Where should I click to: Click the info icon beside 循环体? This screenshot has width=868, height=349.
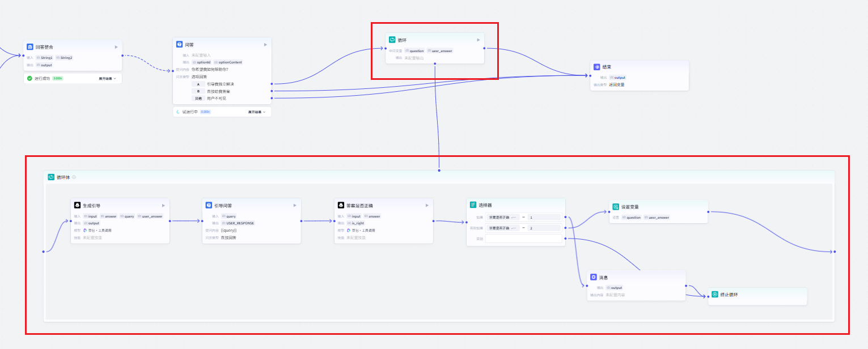pyautogui.click(x=74, y=177)
